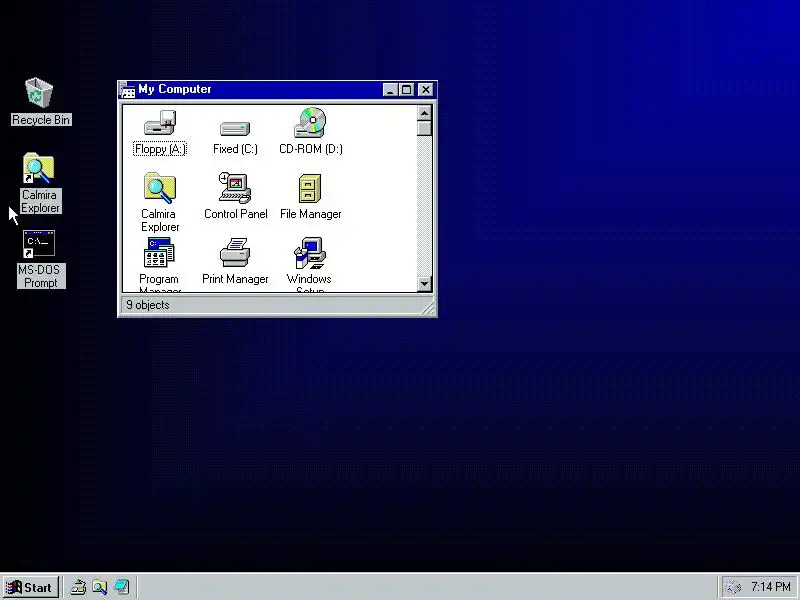This screenshot has height=600, width=800.
Task: Click the 'My Computer' title bar text
Action: 174,89
